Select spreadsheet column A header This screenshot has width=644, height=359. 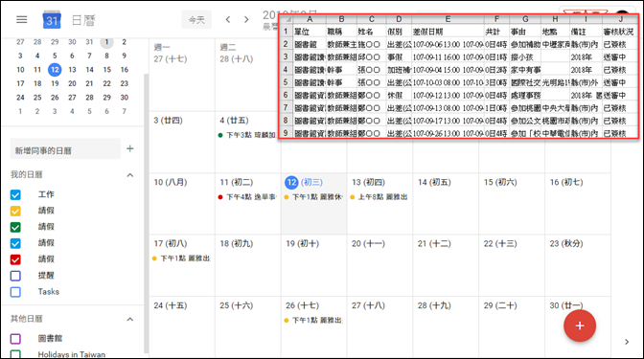[310, 19]
